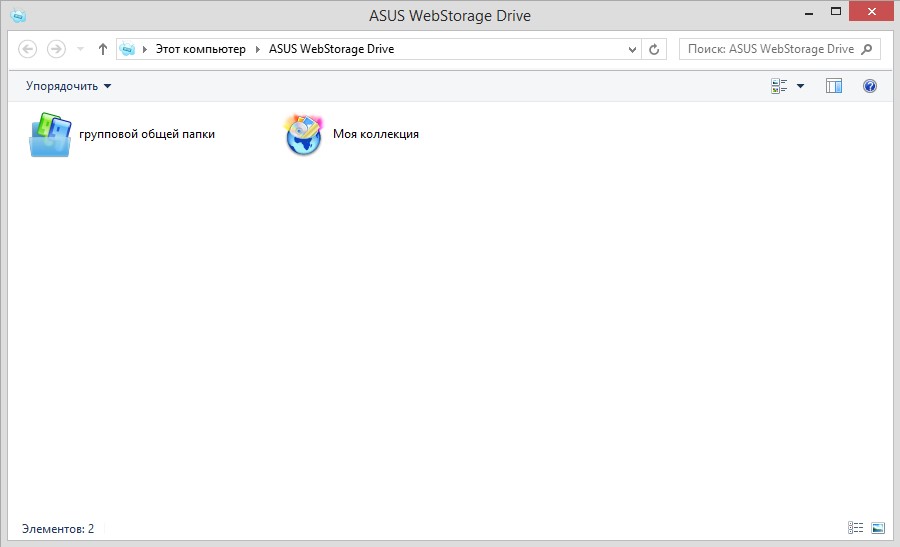The width and height of the screenshot is (900, 547).
Task: Click the Элементов: 2 status text
Action: coord(58,529)
